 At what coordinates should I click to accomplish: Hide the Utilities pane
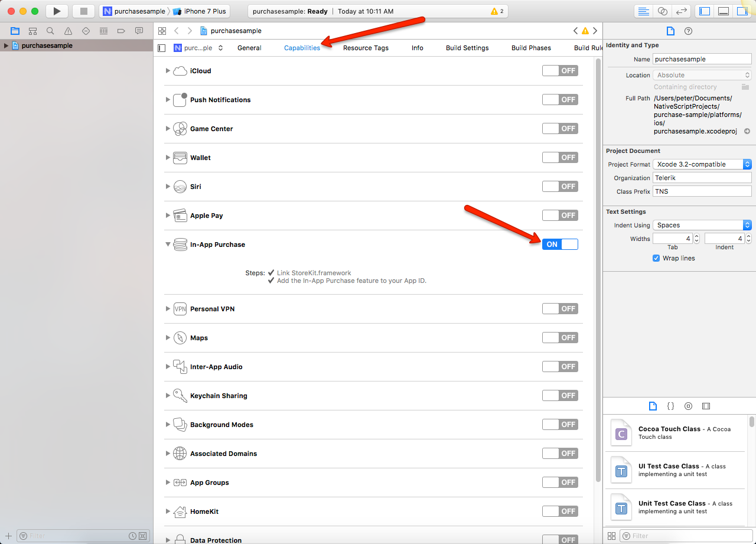(742, 11)
